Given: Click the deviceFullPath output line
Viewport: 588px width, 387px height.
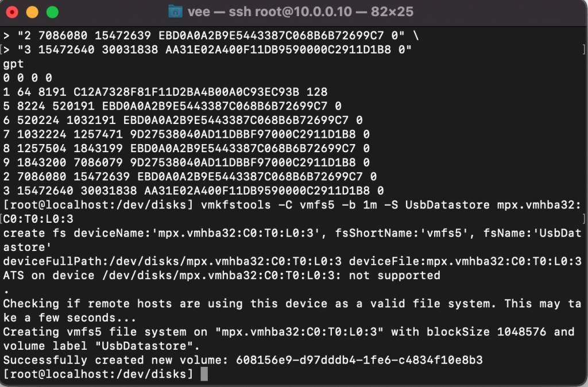Looking at the screenshot, I should click(292, 261).
